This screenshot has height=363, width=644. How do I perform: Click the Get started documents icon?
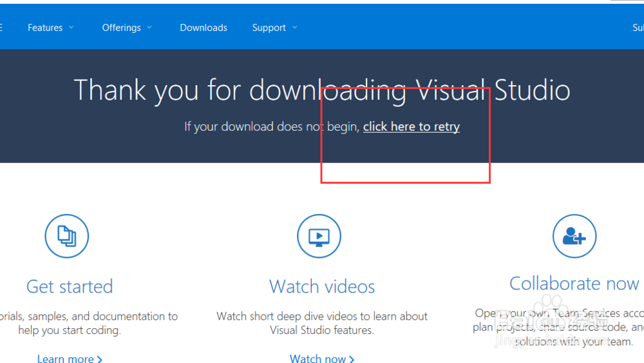click(x=66, y=236)
